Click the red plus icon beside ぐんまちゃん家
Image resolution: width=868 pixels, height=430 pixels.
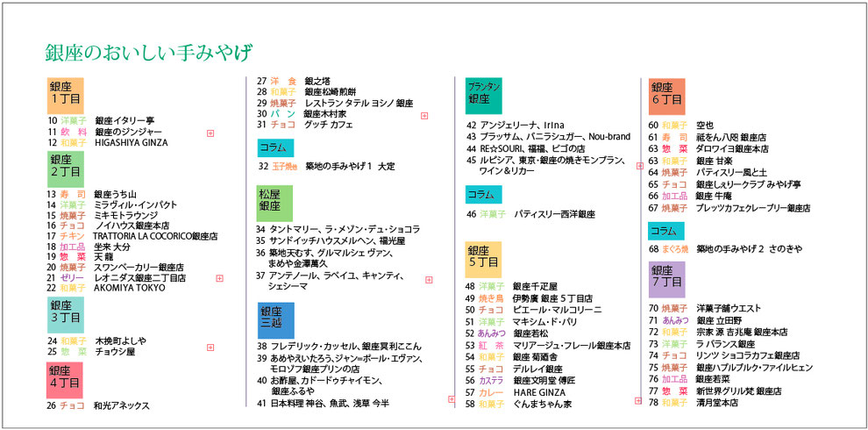pos(639,399)
